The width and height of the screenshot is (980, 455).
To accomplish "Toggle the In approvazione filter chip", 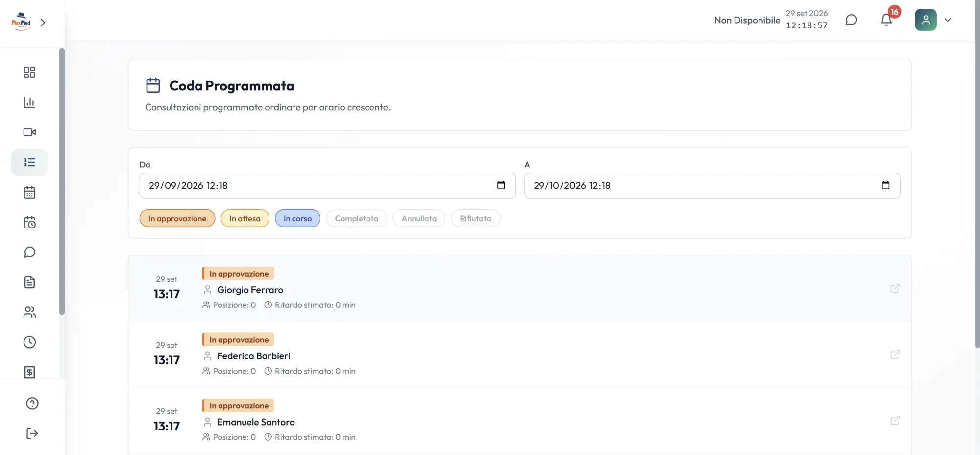I will tap(177, 218).
